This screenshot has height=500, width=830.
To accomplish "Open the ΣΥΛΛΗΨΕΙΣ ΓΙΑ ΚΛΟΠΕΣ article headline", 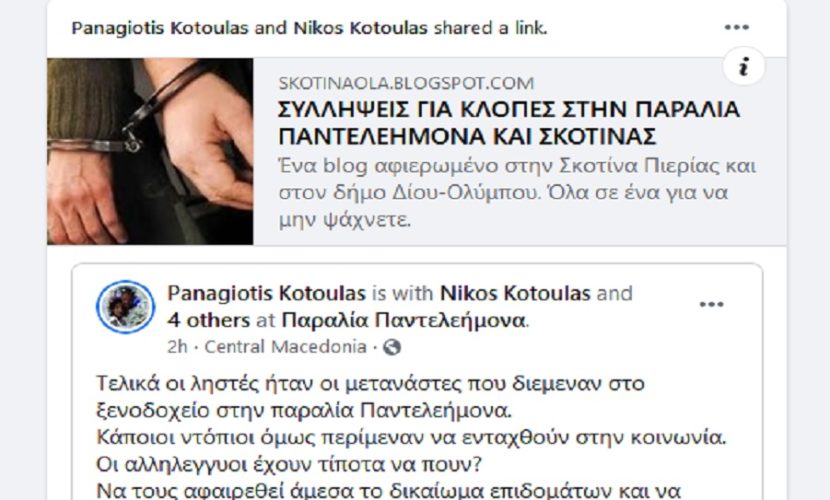I will (509, 123).
